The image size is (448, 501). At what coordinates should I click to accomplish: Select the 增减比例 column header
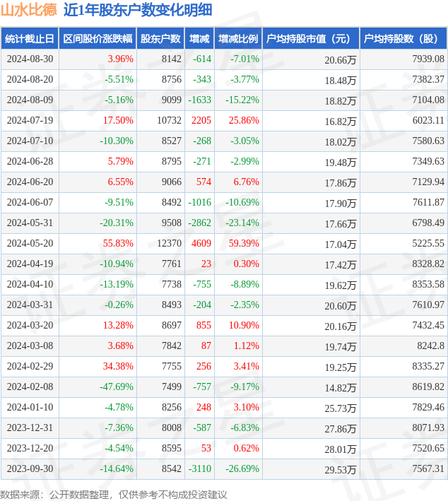coord(238,39)
